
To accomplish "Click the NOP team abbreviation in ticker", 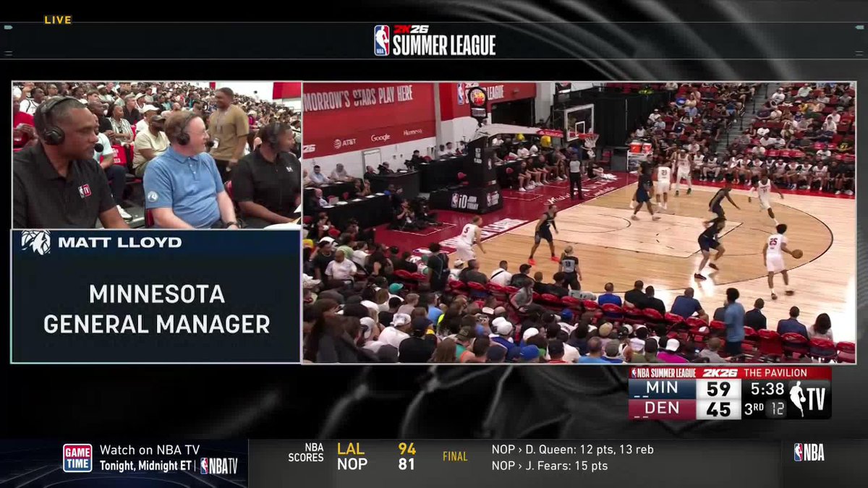I will click(352, 464).
